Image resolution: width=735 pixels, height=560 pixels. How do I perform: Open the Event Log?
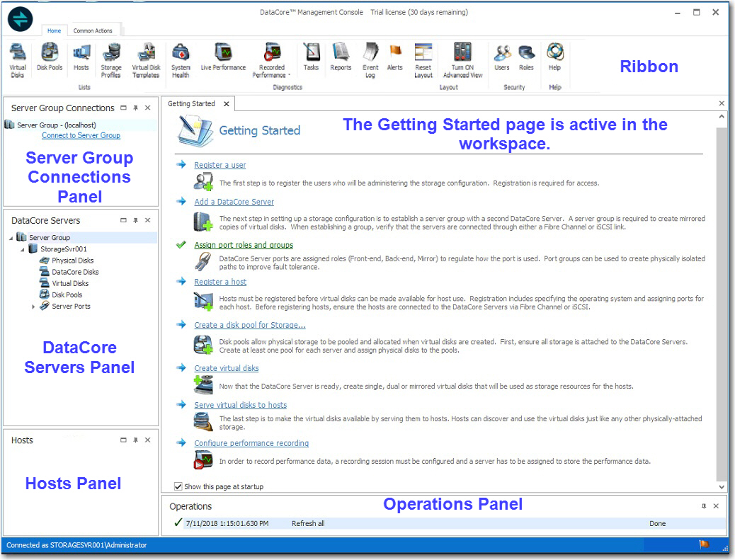point(370,60)
